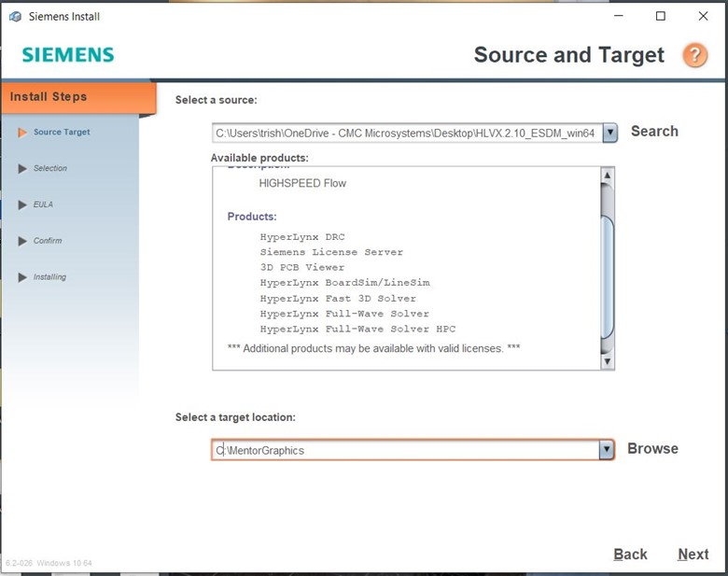Click the arrow icon beside EULA step

21,204
